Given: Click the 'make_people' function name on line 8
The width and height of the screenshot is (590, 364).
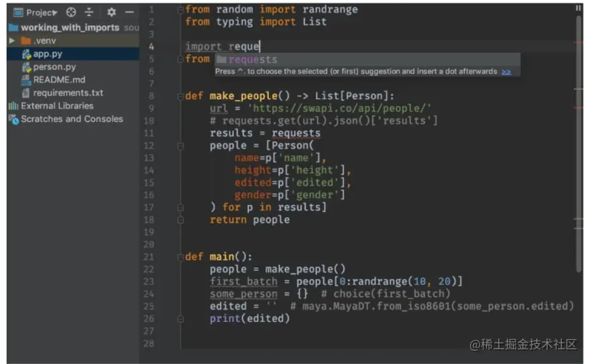Looking at the screenshot, I should pos(244,96).
